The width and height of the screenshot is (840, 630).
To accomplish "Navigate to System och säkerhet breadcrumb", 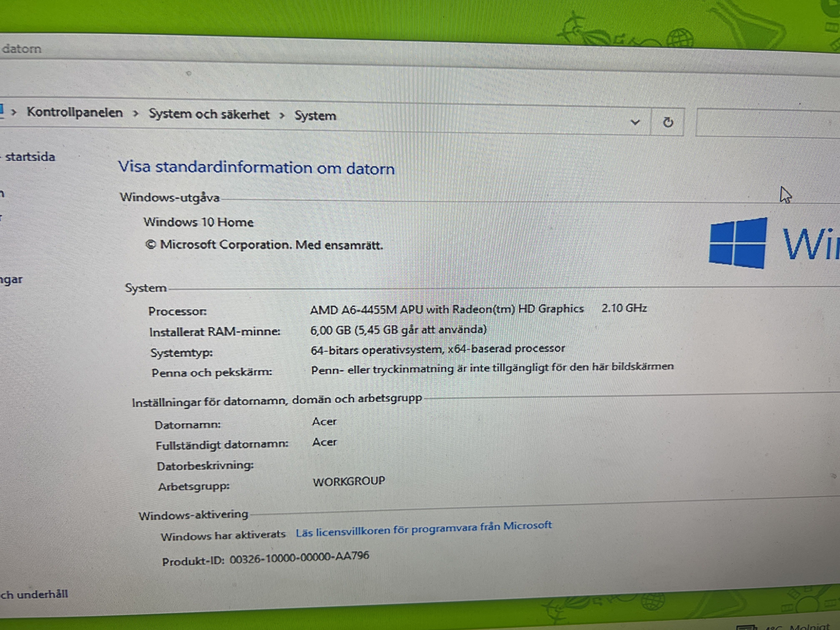I will click(x=209, y=114).
